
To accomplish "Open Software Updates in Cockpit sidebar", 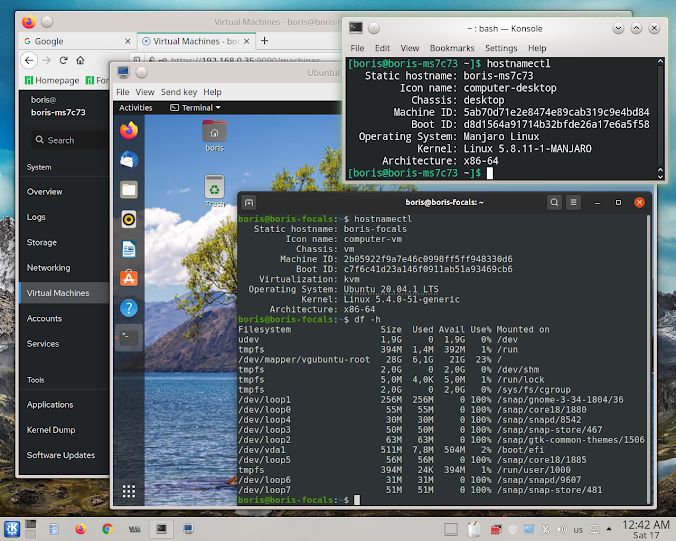I will pyautogui.click(x=61, y=455).
